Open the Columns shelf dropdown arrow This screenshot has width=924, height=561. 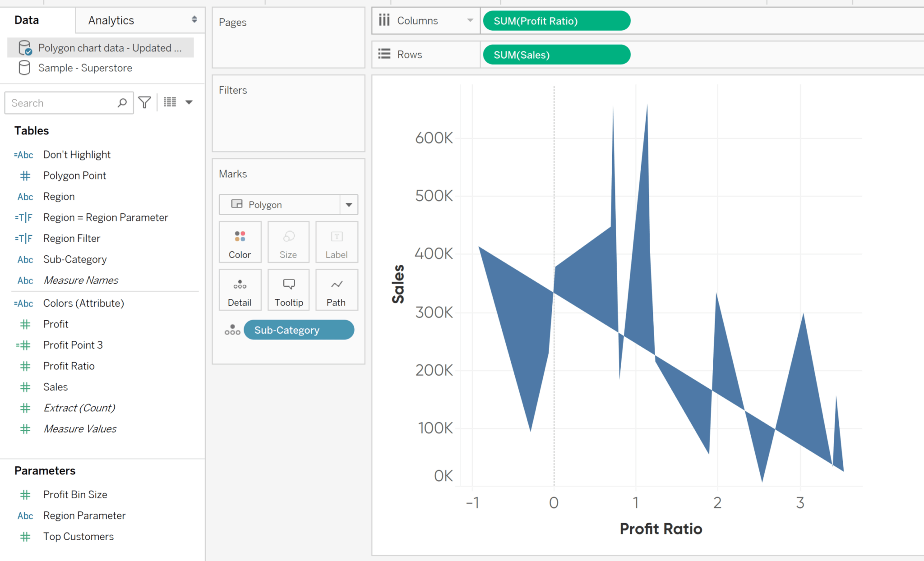[470, 20]
